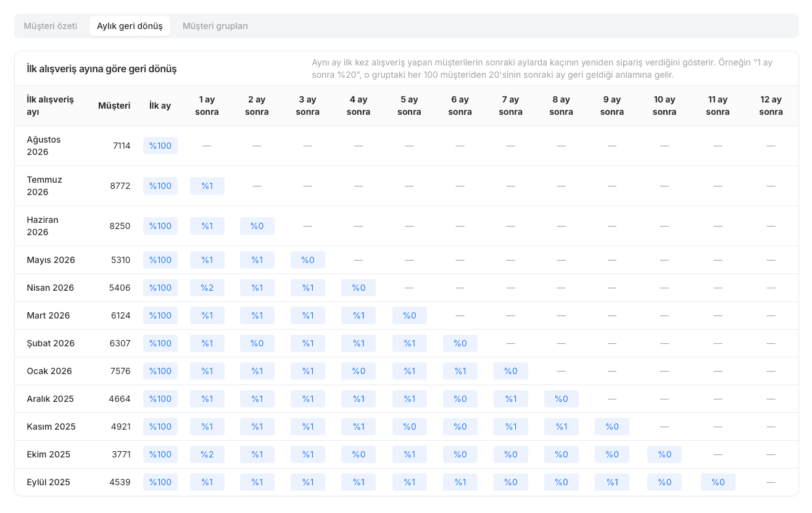Select the Aylık geri dönüş tab

[x=130, y=26]
